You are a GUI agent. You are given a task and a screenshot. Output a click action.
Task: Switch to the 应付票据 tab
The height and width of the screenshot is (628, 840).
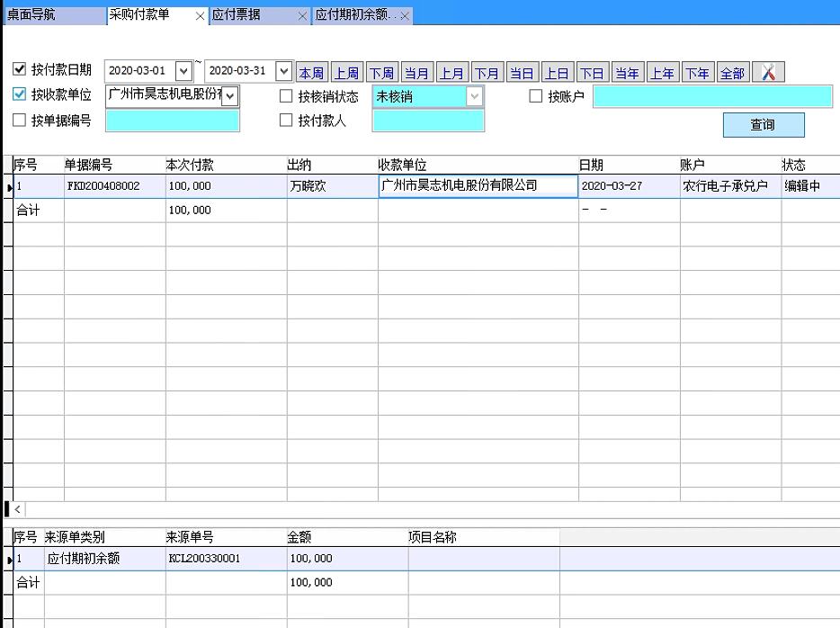point(237,15)
